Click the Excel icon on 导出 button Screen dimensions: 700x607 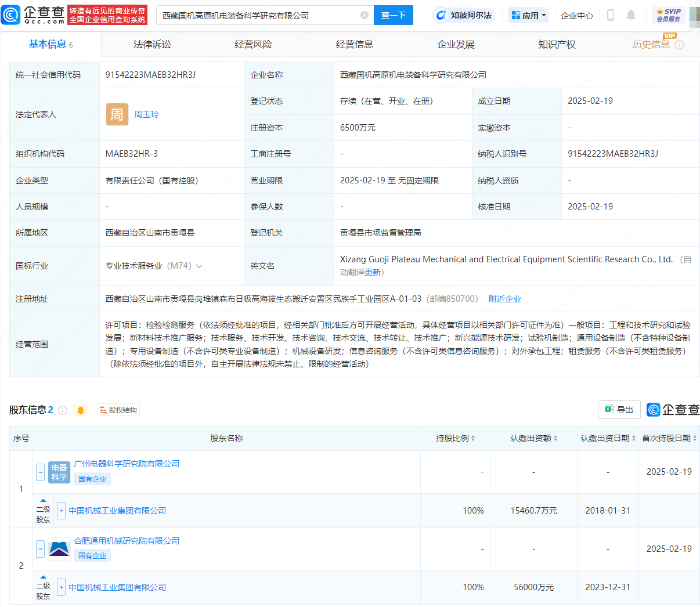(x=609, y=410)
